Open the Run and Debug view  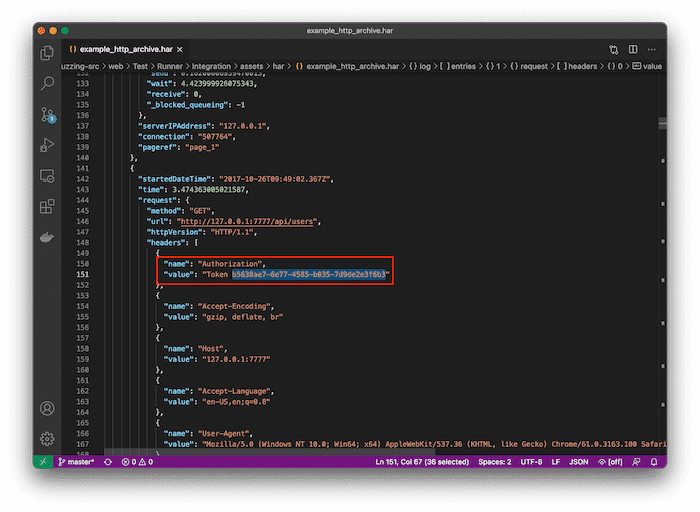pos(47,145)
